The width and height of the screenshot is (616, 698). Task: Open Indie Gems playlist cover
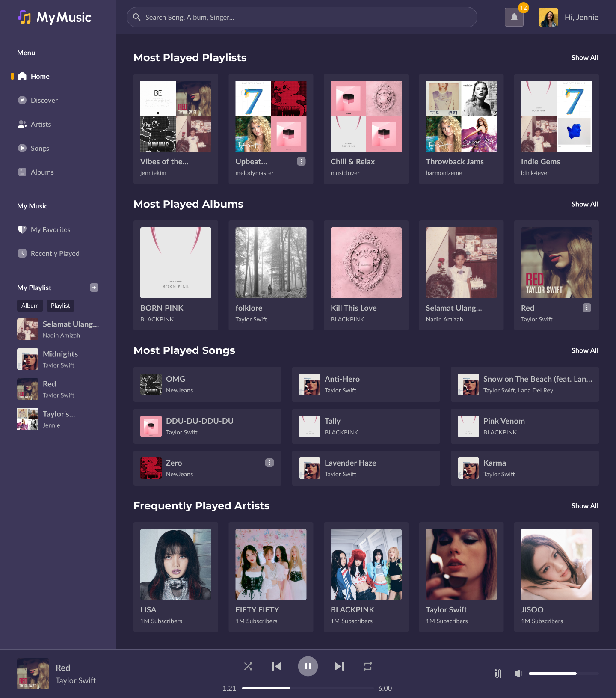(557, 116)
